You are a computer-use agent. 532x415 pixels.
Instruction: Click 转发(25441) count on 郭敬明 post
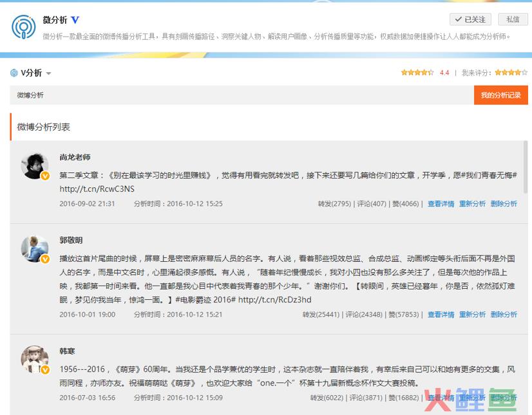[321, 315]
